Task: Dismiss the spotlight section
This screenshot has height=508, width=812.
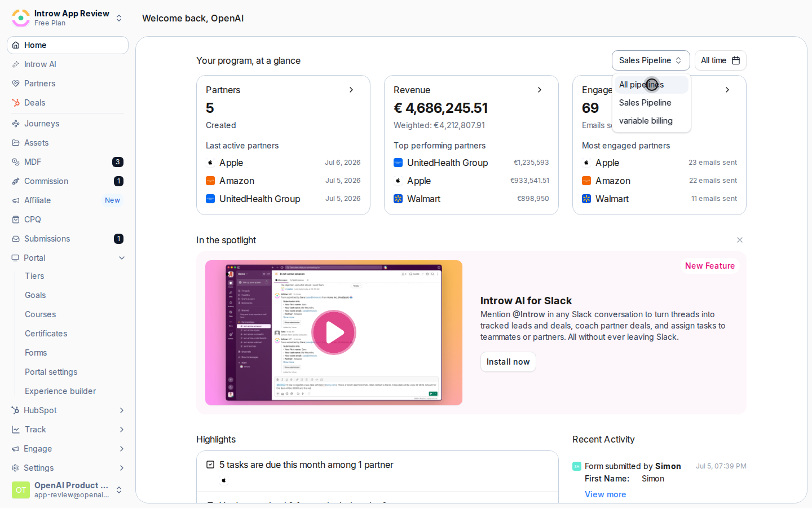Action: tap(740, 240)
